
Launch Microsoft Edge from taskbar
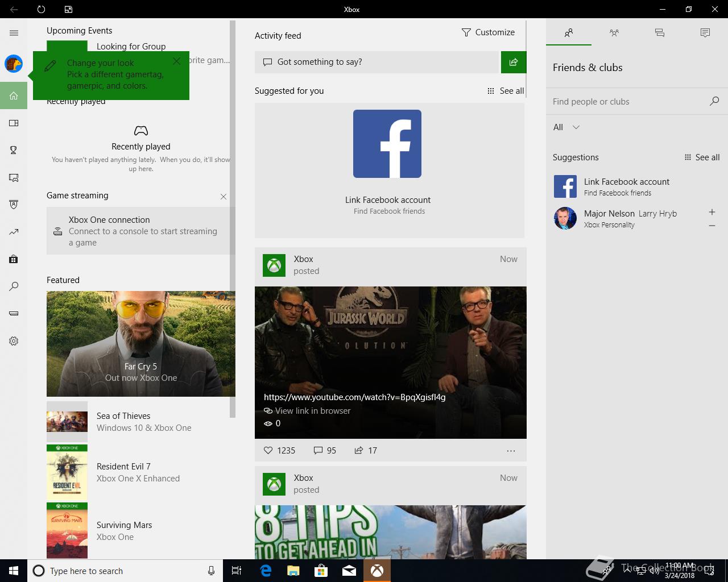coord(266,571)
